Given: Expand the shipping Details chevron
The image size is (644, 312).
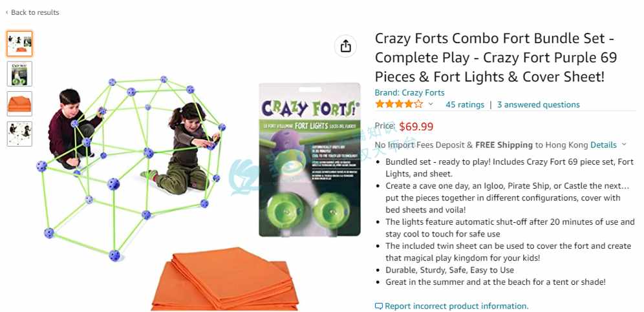Looking at the screenshot, I should coord(624,145).
